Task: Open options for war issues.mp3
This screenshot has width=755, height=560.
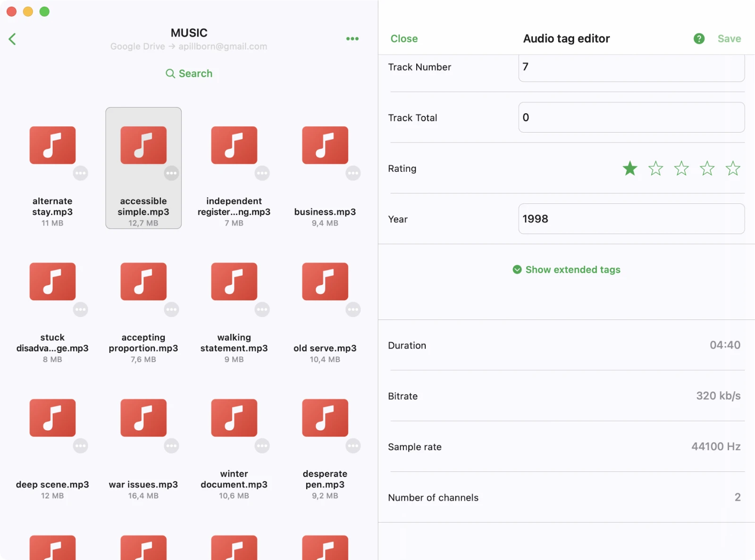Action: tap(171, 446)
